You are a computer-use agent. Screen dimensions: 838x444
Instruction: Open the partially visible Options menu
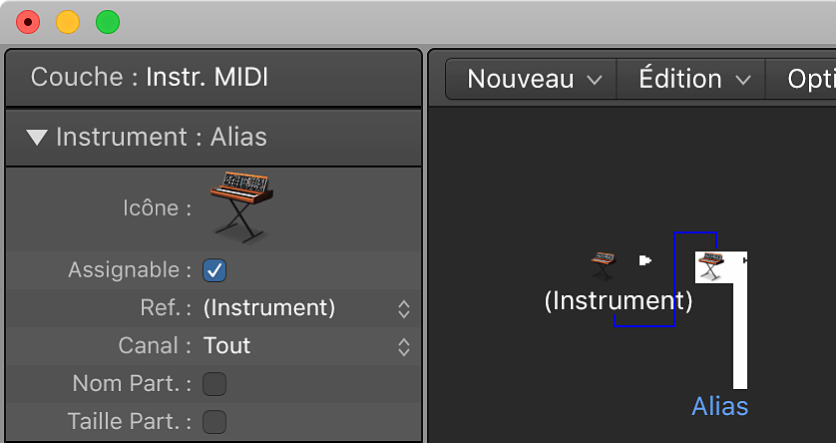808,79
